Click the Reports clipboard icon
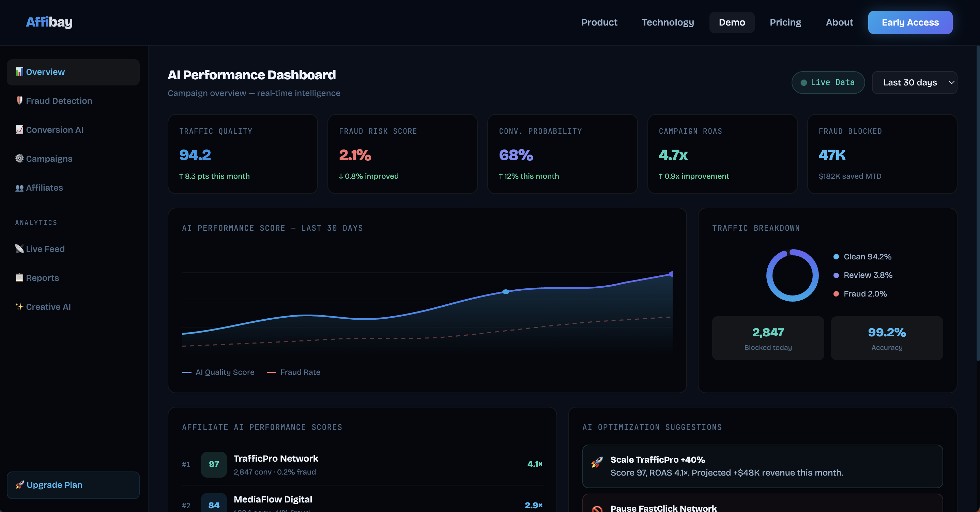Image resolution: width=980 pixels, height=512 pixels. click(x=19, y=277)
